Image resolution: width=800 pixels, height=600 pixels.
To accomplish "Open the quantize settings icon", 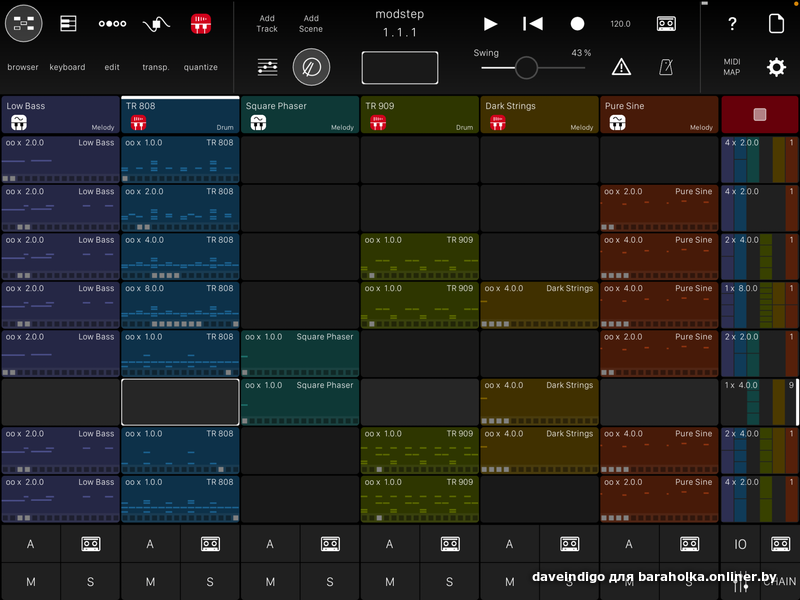I will click(201, 24).
